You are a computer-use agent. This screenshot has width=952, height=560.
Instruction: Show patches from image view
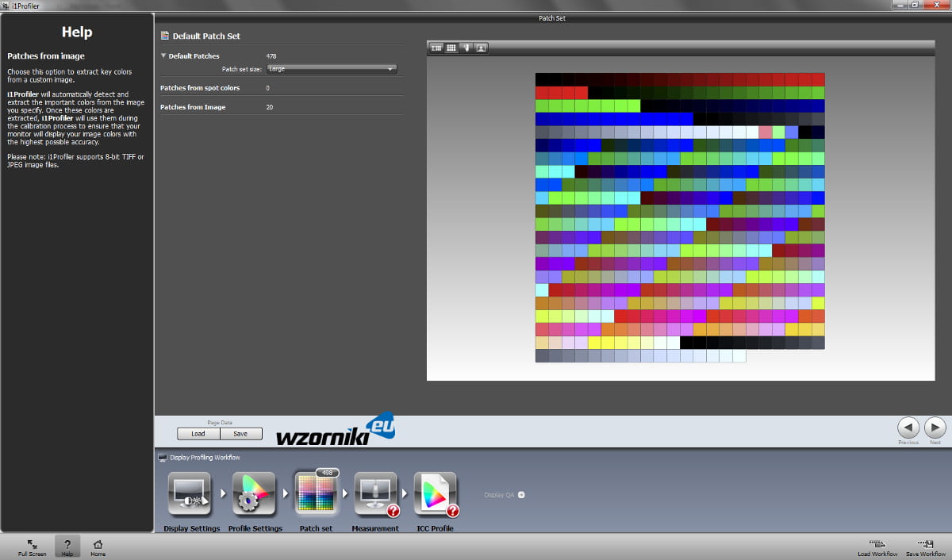482,48
